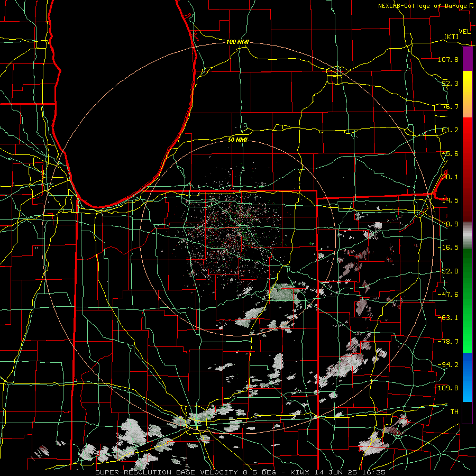Select the 30.1 velocity label
Image resolution: width=476 pixels, height=476 pixels.
(x=450, y=177)
